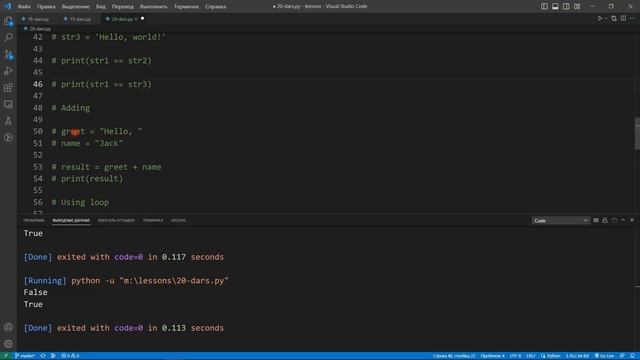Image resolution: width=640 pixels, height=360 pixels.
Task: Open the Выделение menu
Action: point(76,7)
